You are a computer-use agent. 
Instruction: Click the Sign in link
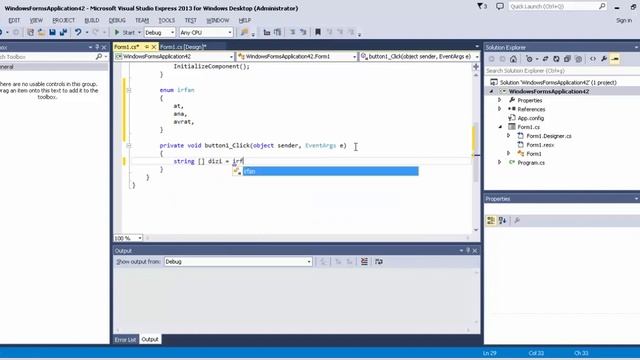pos(624,20)
